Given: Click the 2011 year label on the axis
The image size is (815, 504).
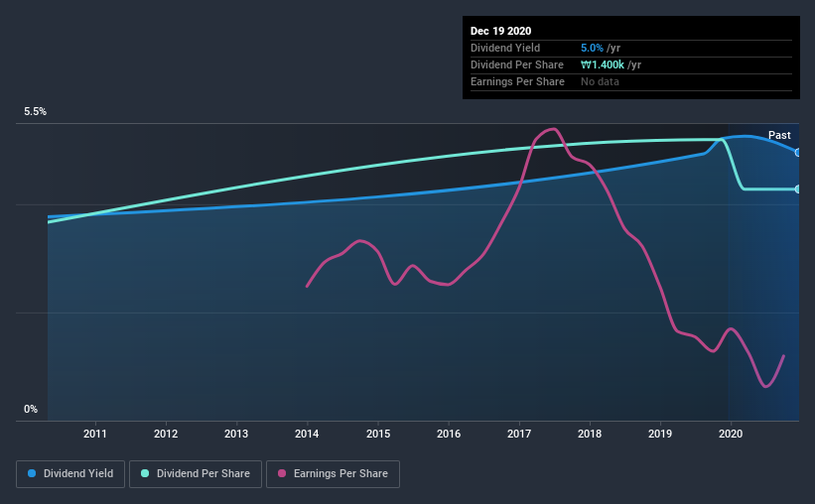Looking at the screenshot, I should pos(95,434).
